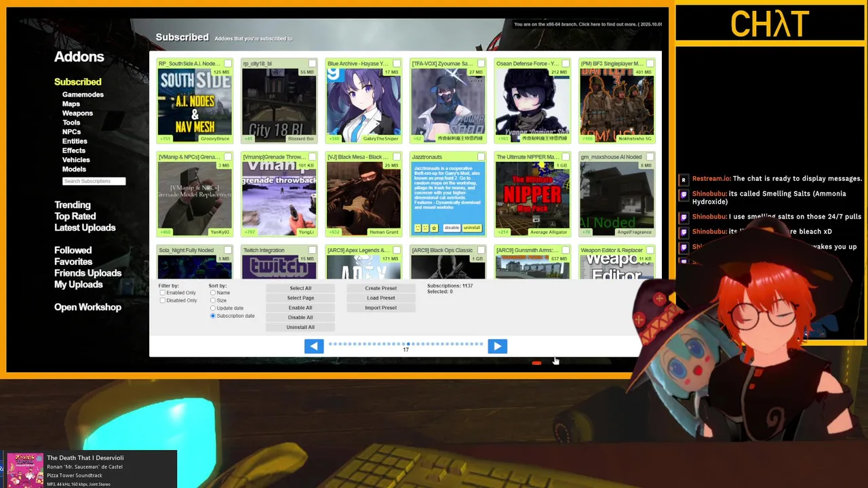
Task: Filter subscriptions by Tools
Action: (71, 123)
